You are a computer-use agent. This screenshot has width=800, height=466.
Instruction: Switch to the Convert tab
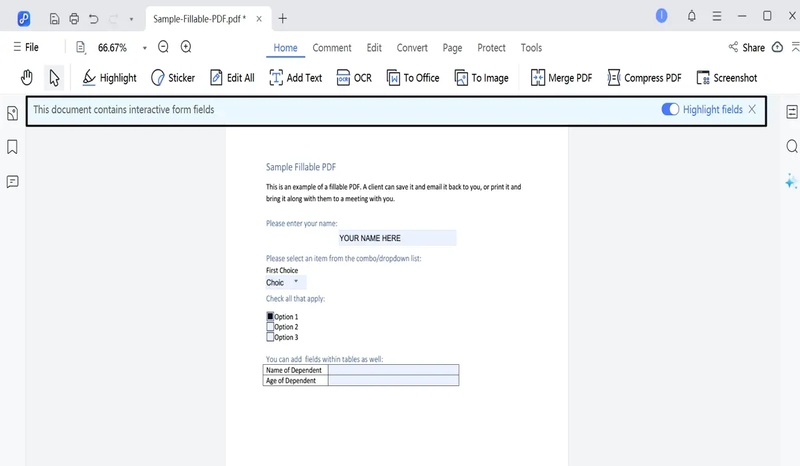point(412,47)
